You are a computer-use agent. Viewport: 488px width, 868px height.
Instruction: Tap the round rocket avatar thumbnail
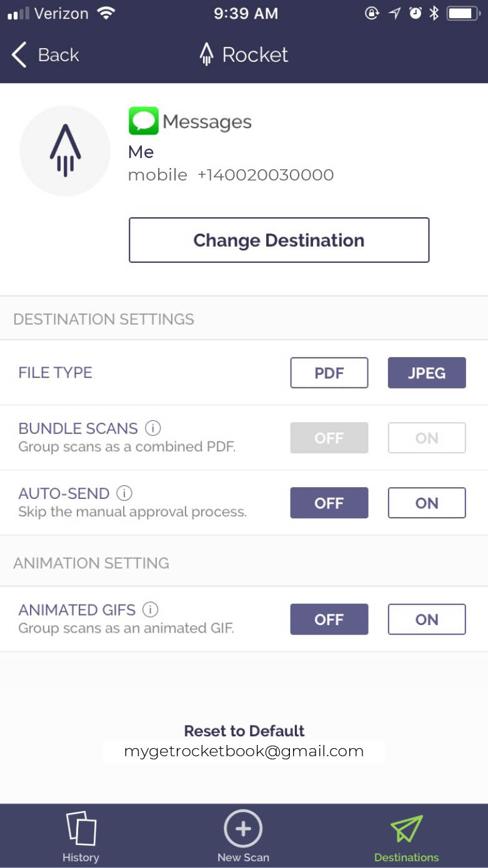pyautogui.click(x=65, y=151)
